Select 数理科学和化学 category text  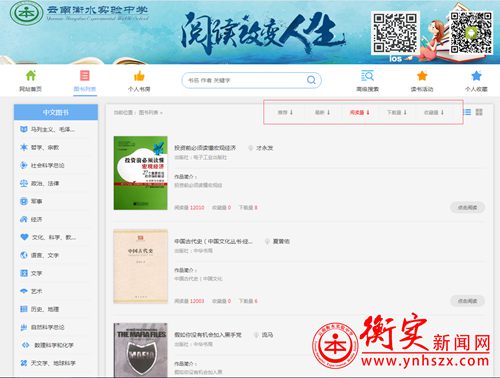click(x=54, y=345)
